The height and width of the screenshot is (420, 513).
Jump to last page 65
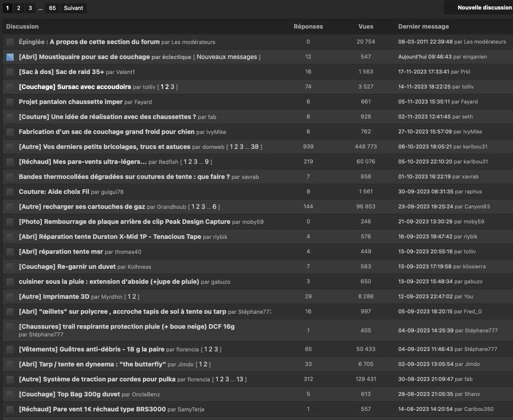point(52,8)
